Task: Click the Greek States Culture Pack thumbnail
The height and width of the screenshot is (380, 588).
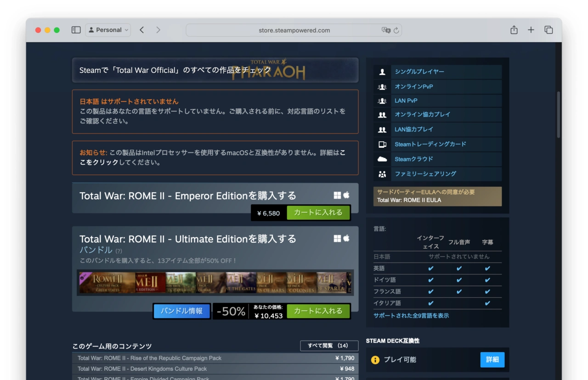Action: click(x=107, y=283)
